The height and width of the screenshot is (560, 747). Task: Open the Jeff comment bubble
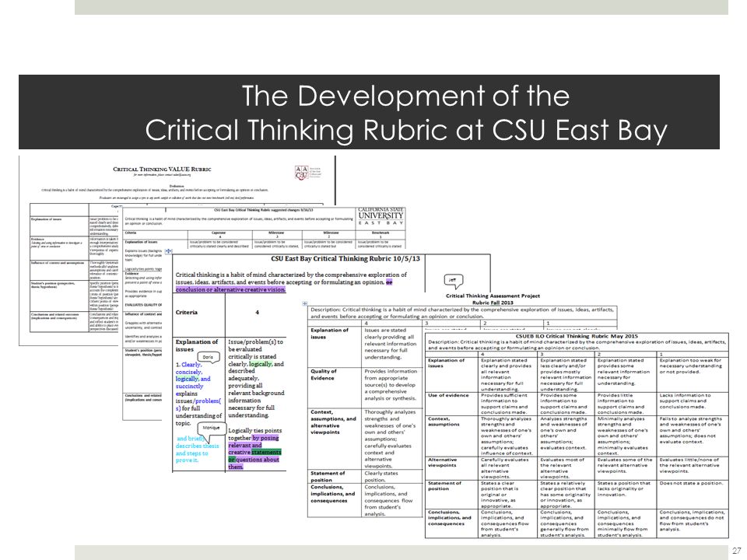pos(453,281)
